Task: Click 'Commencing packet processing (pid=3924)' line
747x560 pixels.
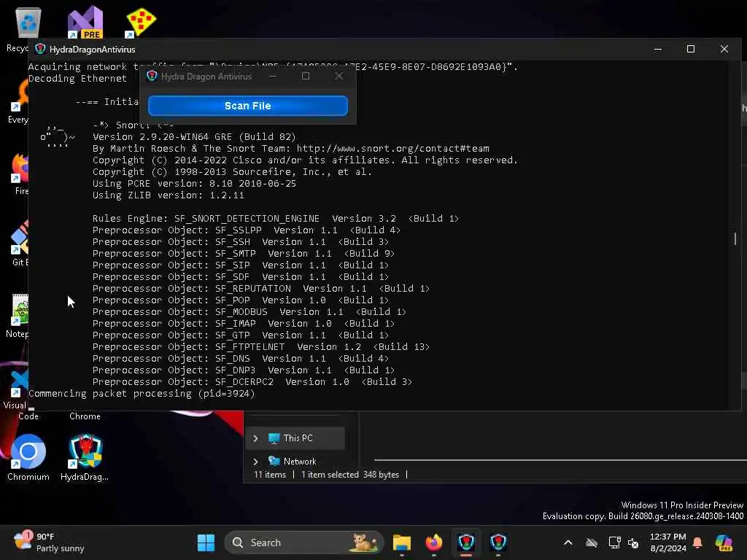Action: [142, 394]
